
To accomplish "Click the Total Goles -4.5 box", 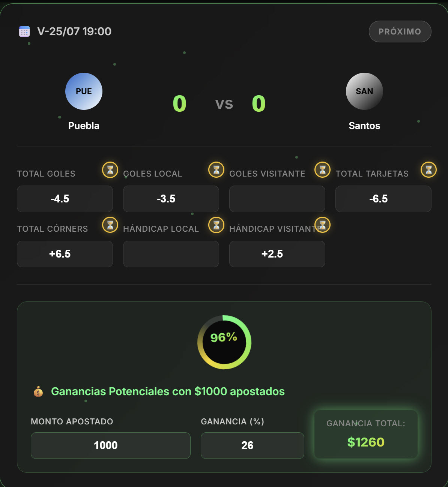I will [x=65, y=199].
